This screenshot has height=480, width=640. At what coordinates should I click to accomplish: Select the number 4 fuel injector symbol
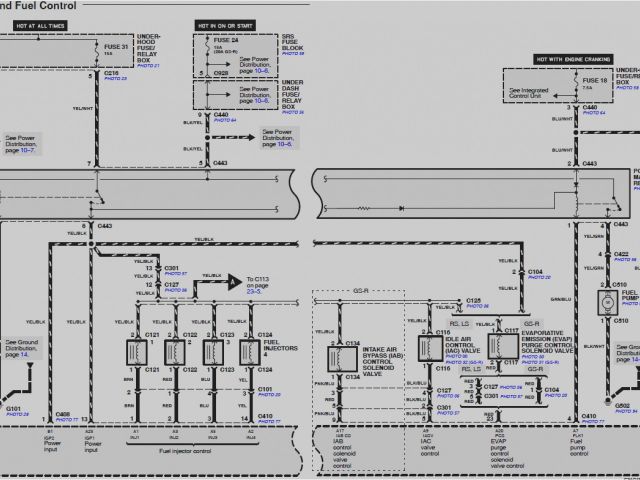247,353
